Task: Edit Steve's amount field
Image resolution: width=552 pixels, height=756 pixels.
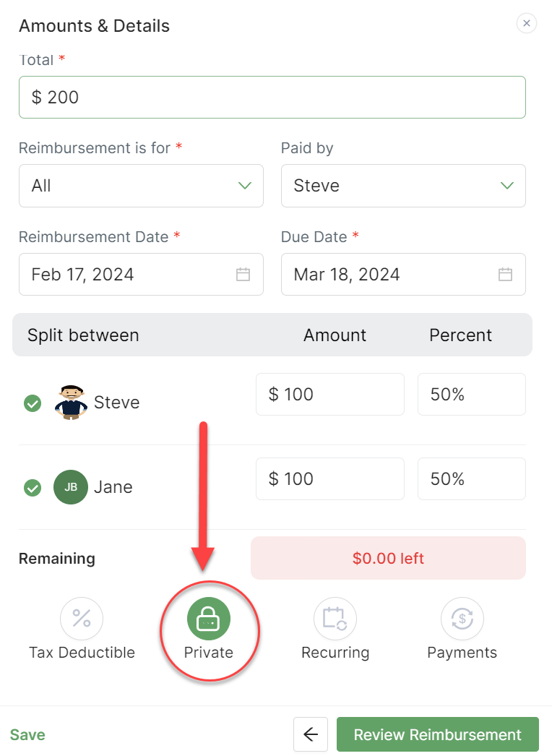Action: 329,395
